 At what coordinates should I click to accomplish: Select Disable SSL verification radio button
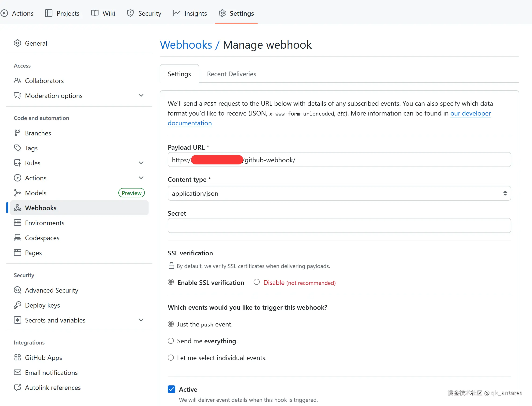coord(256,282)
